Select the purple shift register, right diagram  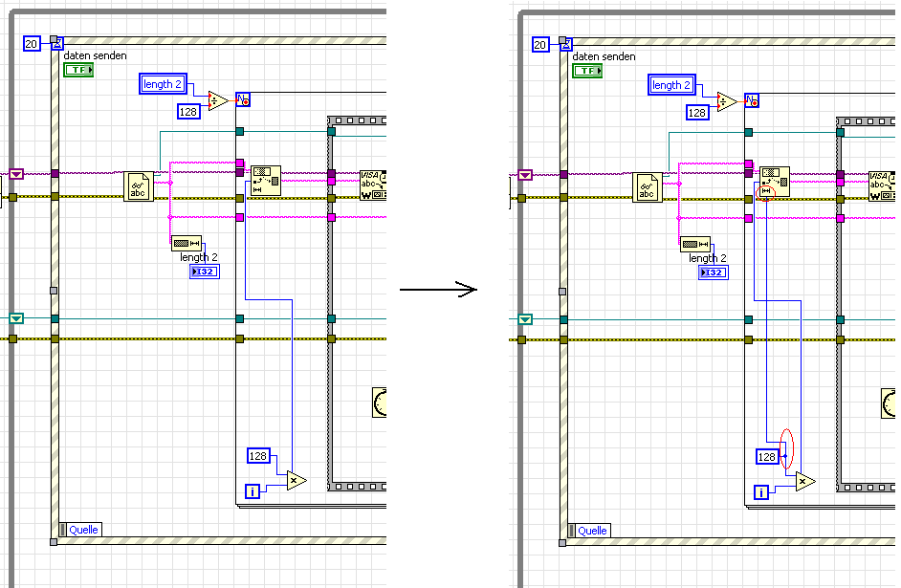click(525, 175)
